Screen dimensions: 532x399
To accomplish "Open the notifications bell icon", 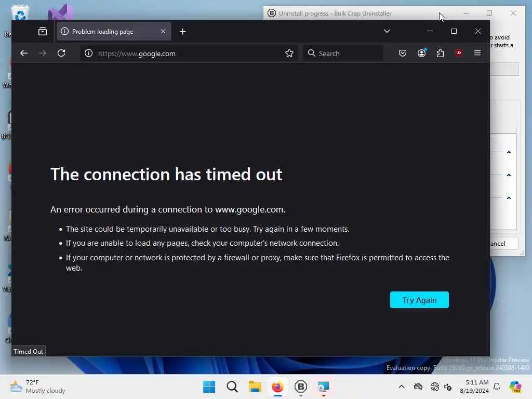I will pyautogui.click(x=497, y=387).
